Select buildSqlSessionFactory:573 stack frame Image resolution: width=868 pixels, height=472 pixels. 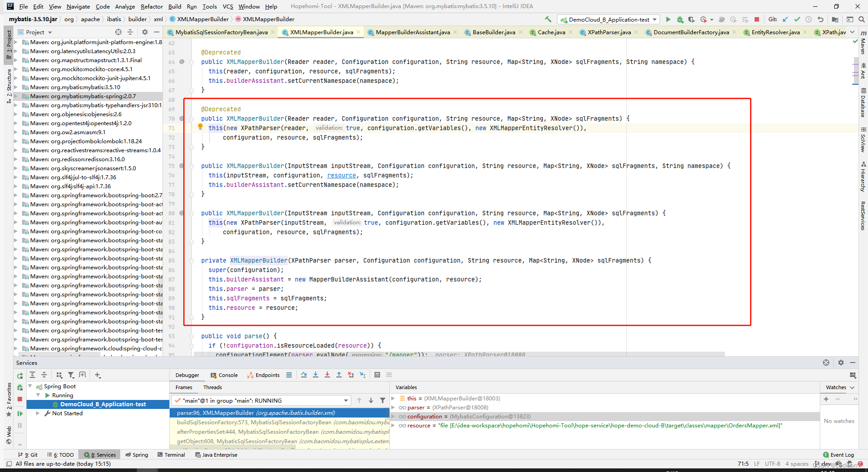click(x=280, y=422)
